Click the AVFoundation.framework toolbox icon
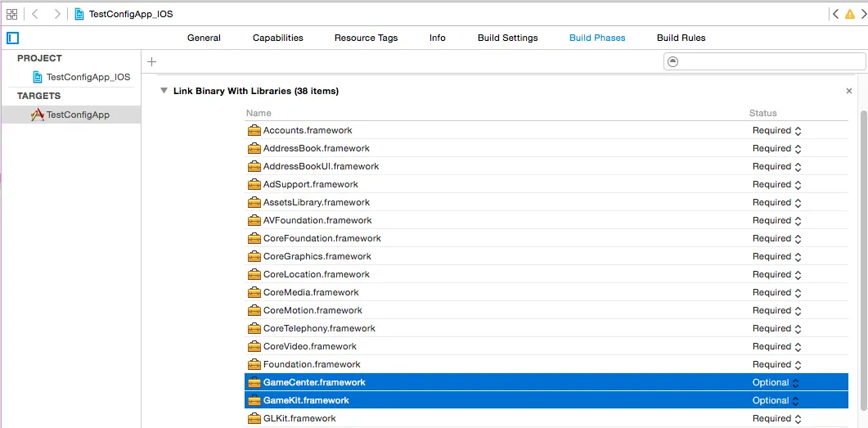Image resolution: width=868 pixels, height=428 pixels. coord(254,220)
